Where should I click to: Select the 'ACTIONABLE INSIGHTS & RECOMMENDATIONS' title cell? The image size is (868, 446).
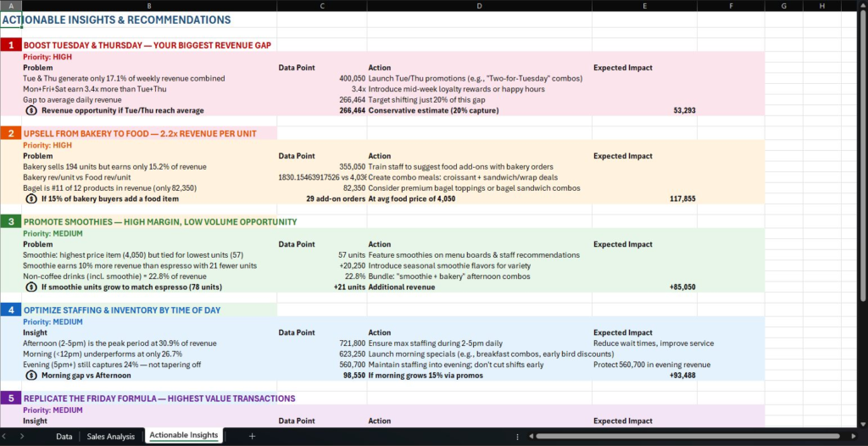pyautogui.click(x=117, y=20)
